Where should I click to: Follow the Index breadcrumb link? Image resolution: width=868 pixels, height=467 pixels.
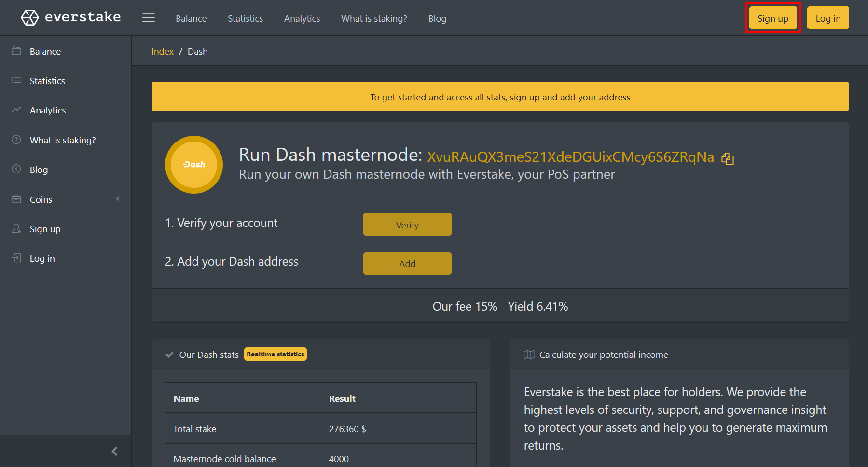pos(162,51)
